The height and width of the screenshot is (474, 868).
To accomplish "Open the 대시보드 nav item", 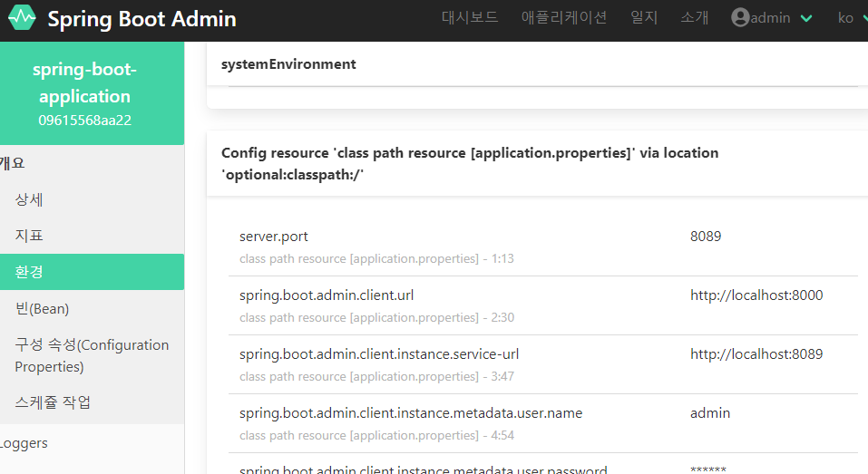I will 470,18.
